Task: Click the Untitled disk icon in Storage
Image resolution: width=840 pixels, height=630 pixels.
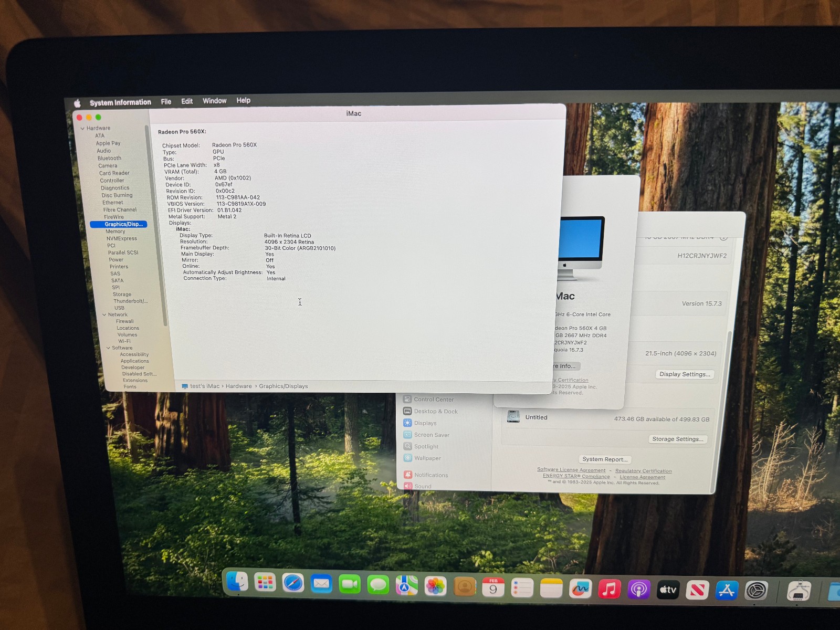Action: point(513,416)
